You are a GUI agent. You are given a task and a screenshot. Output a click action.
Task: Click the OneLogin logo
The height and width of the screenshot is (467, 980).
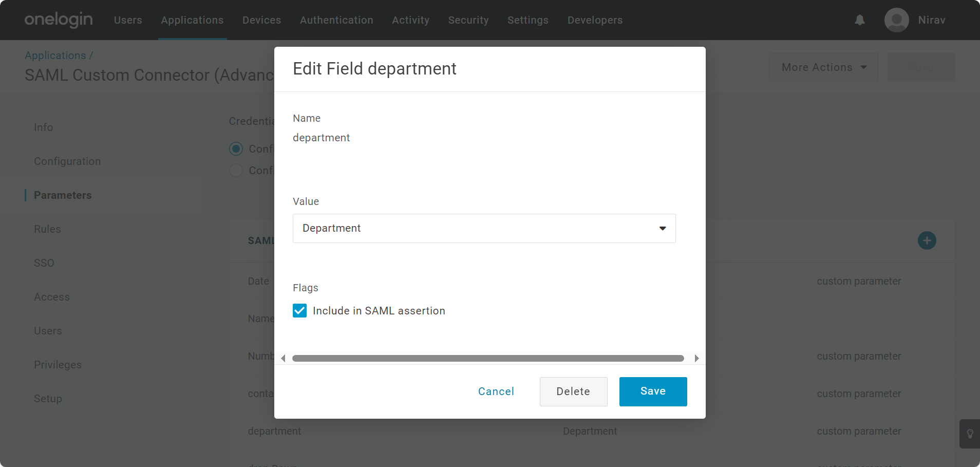click(59, 20)
